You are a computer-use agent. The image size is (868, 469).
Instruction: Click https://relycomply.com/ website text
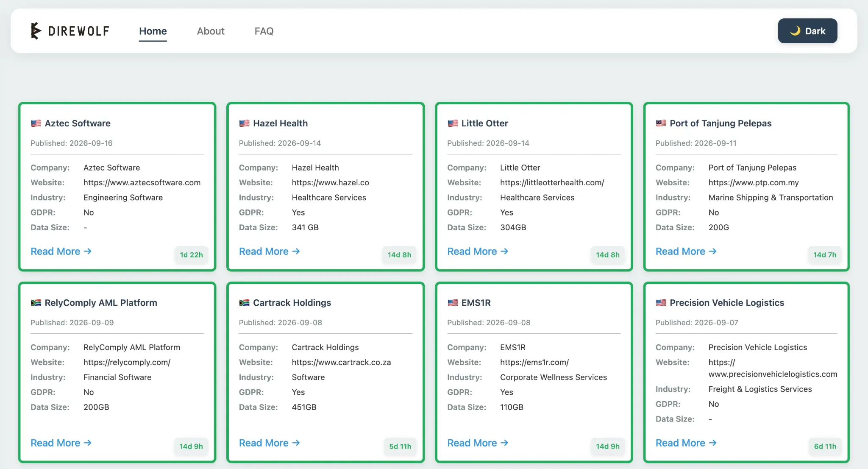coord(127,363)
